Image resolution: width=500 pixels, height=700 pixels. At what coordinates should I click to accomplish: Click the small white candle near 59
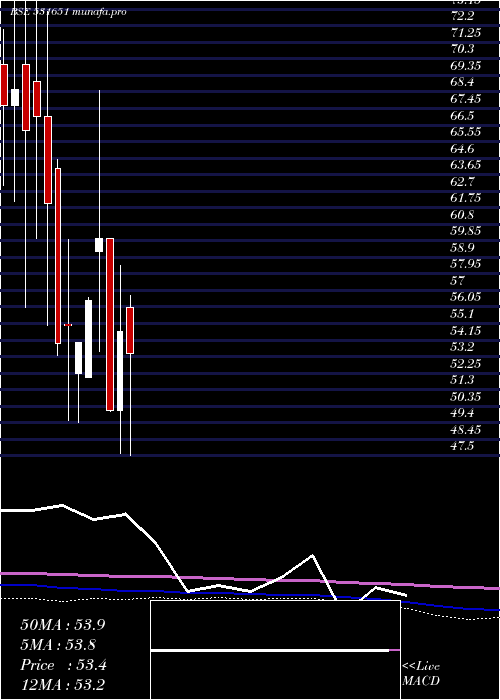click(99, 245)
